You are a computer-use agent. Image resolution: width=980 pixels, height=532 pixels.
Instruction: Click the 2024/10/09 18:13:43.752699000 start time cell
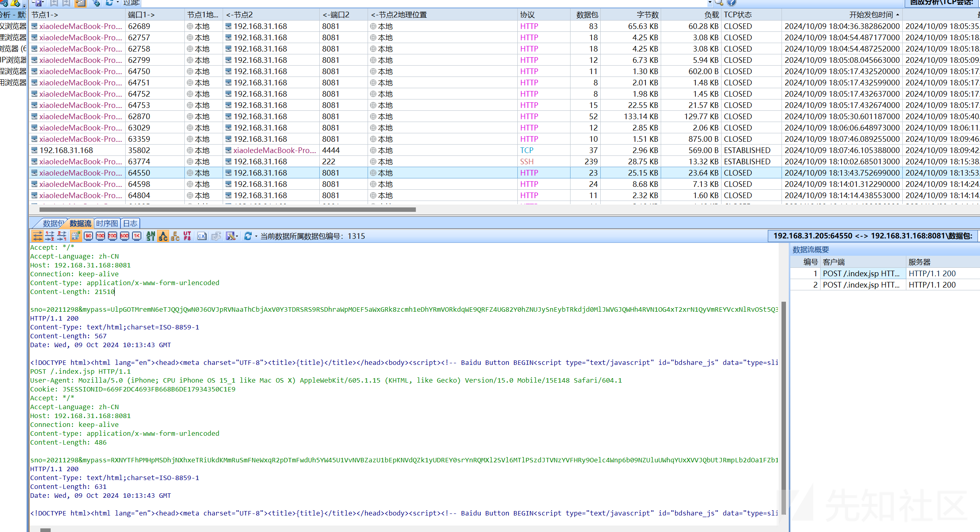pyautogui.click(x=842, y=173)
